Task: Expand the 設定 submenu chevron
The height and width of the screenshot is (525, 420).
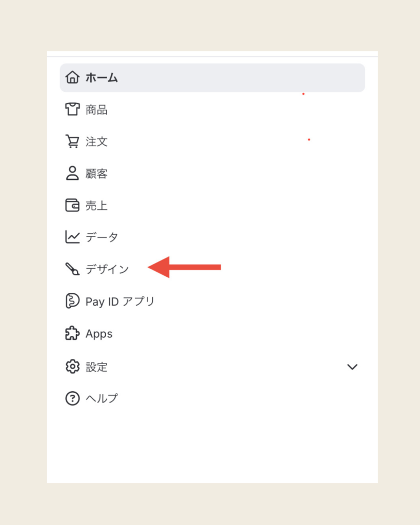Action: click(352, 367)
